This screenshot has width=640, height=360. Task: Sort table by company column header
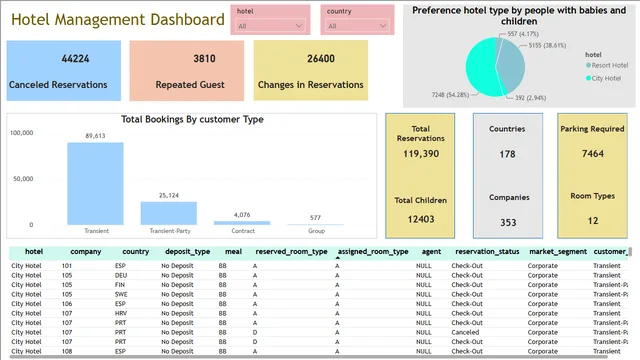(86, 251)
